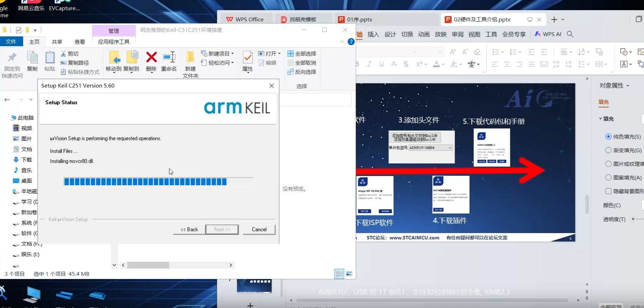
Task: Click the WPS search magnifier icon
Action: 570,34
